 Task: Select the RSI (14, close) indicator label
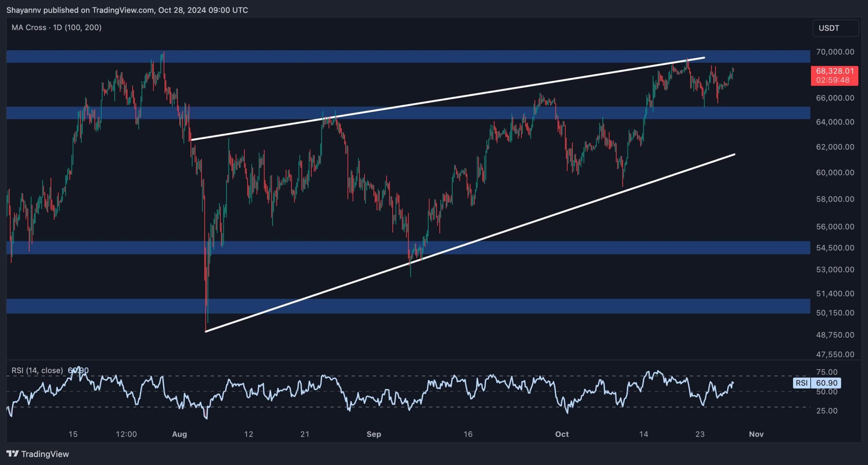click(37, 370)
